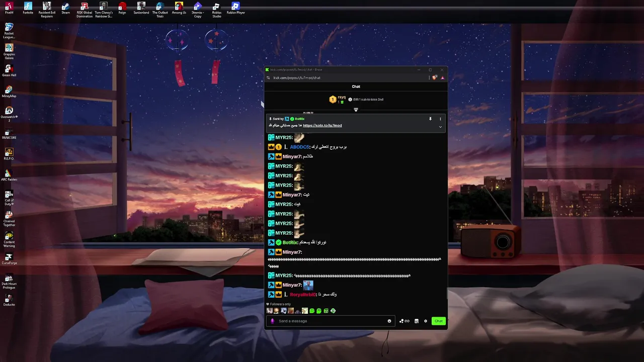
Task: Click the green Chat send button
Action: [439, 321]
